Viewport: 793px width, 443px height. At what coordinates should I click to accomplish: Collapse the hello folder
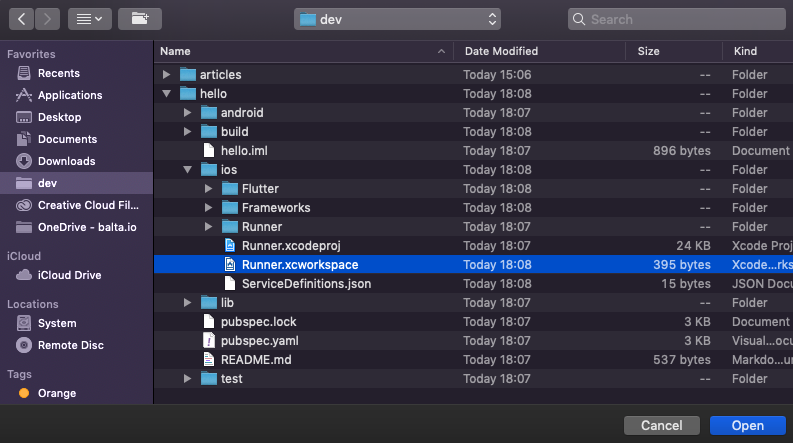tap(166, 94)
